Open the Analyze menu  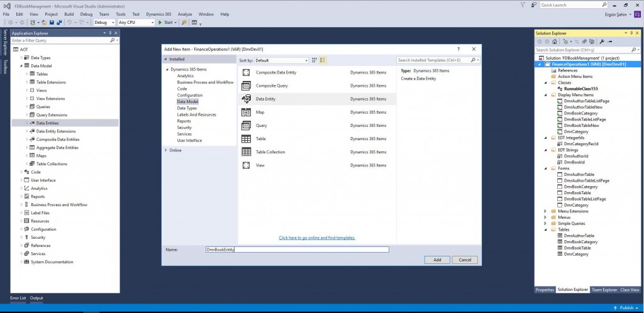pyautogui.click(x=185, y=14)
